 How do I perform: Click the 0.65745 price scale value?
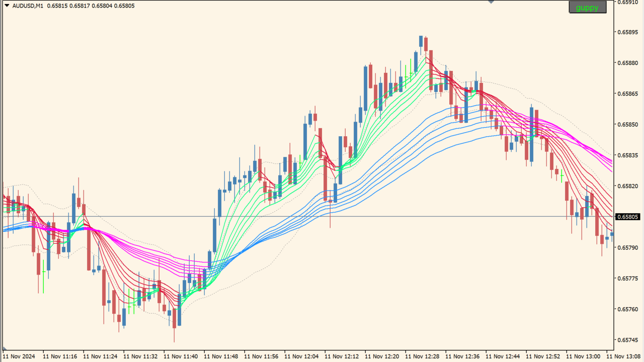pyautogui.click(x=627, y=340)
